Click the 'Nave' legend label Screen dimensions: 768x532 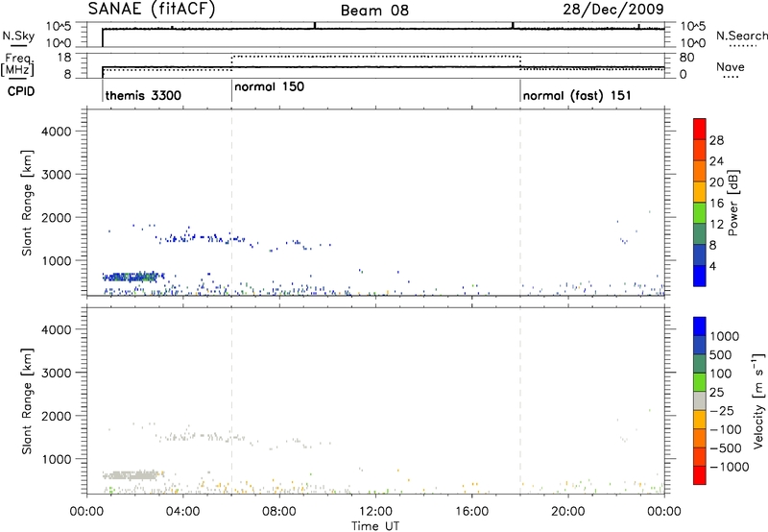tap(731, 66)
